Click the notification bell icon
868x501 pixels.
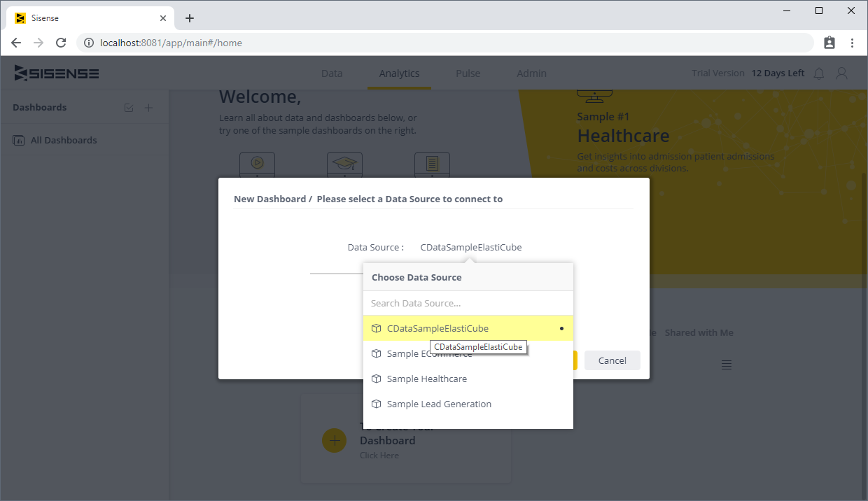[819, 73]
